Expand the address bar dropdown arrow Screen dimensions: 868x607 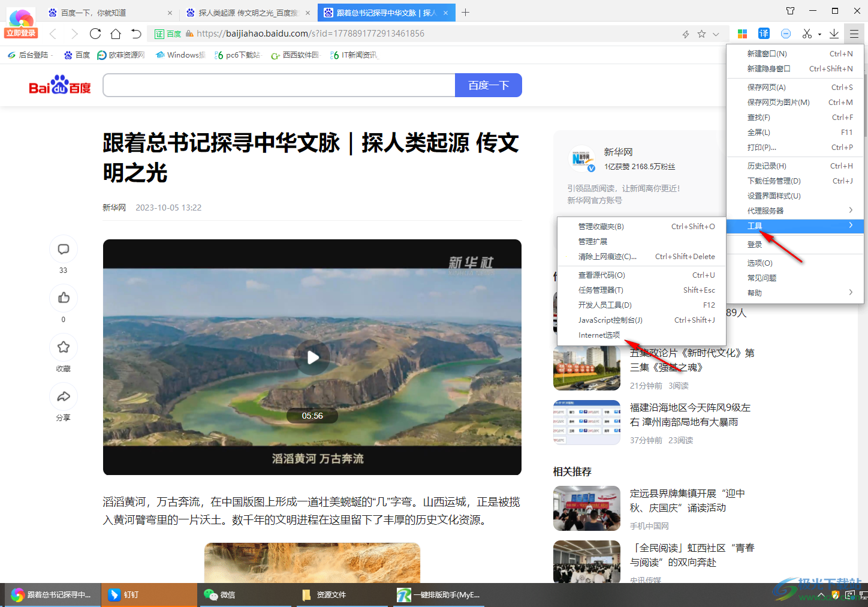point(716,34)
